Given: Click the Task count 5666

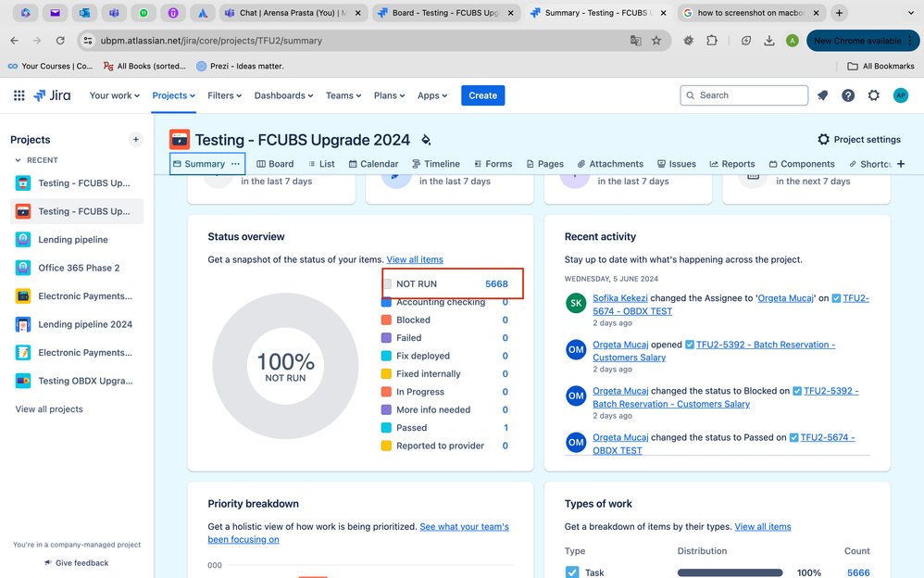Looking at the screenshot, I should 858,572.
